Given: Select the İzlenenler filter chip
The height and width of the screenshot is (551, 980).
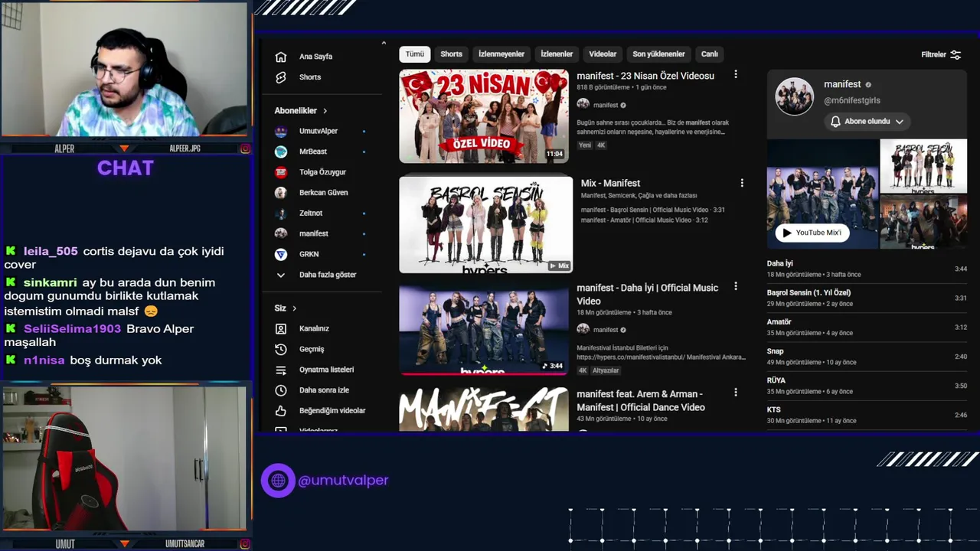Looking at the screenshot, I should 557,54.
